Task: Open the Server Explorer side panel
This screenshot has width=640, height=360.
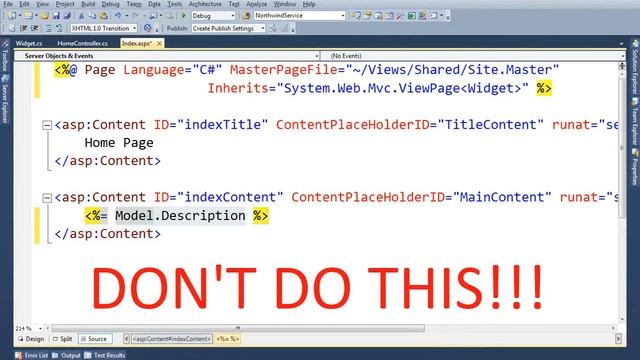Action: click(5, 99)
